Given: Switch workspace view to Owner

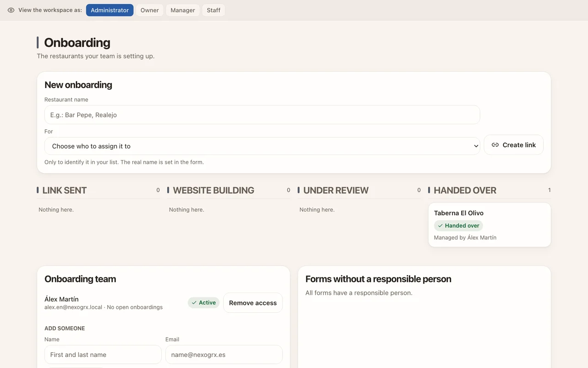Looking at the screenshot, I should pos(150,10).
